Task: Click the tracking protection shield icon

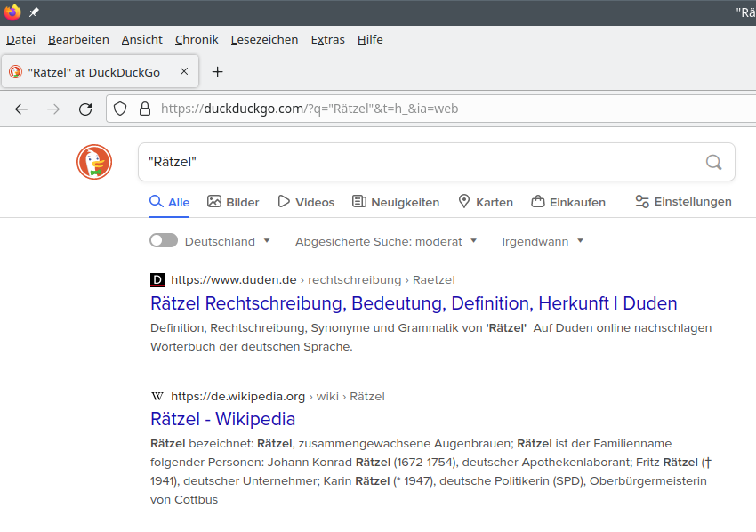Action: [120, 109]
